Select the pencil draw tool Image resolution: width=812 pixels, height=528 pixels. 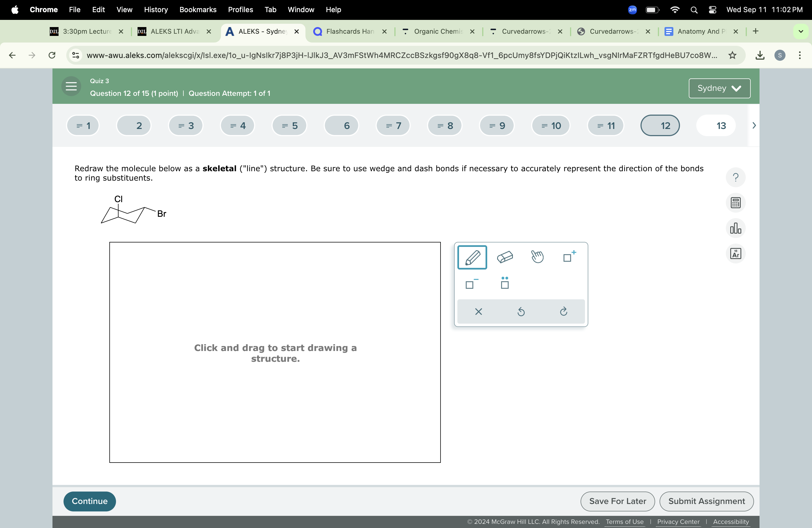point(472,257)
